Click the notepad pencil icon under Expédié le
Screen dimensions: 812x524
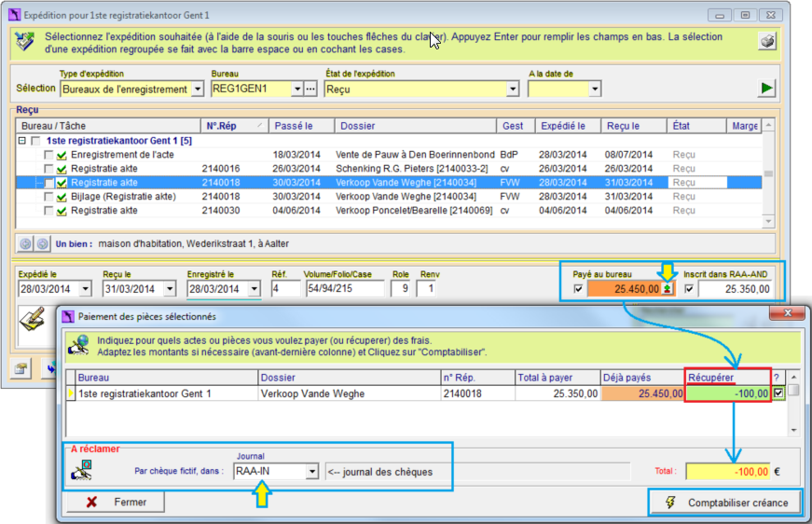coord(32,319)
